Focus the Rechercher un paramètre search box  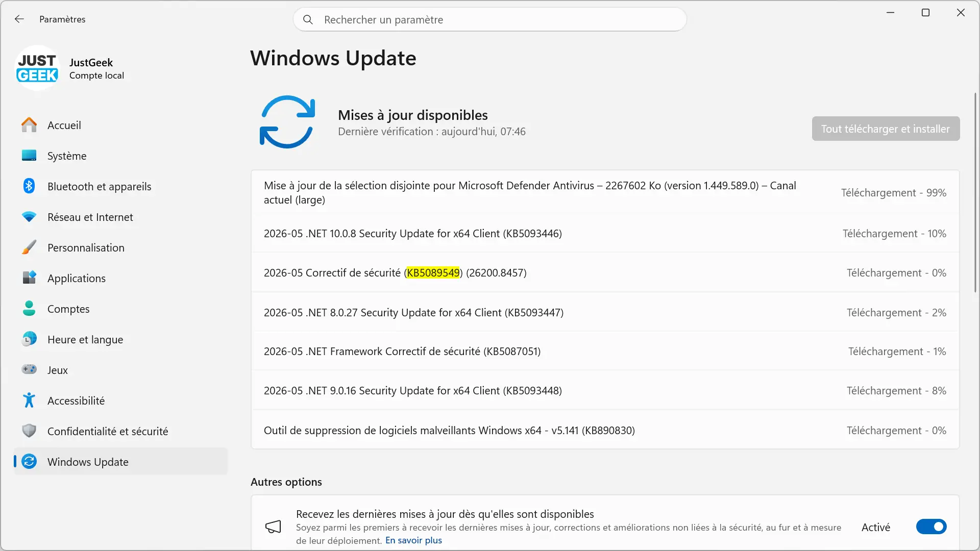point(489,19)
